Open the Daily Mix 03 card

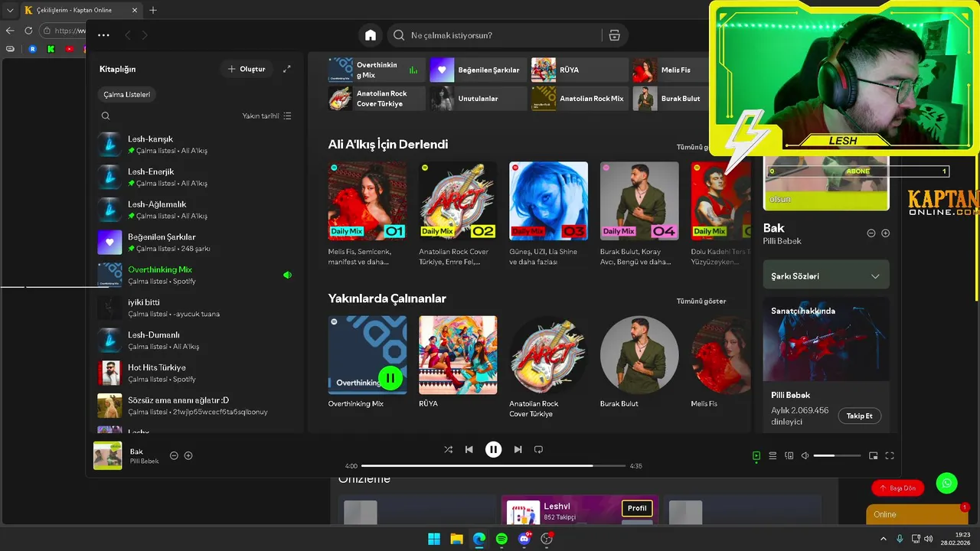click(x=548, y=214)
